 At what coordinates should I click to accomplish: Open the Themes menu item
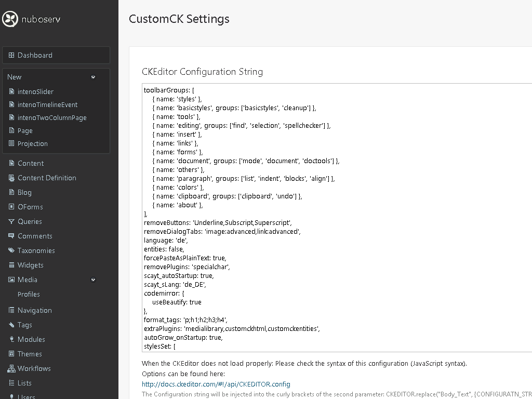click(30, 354)
